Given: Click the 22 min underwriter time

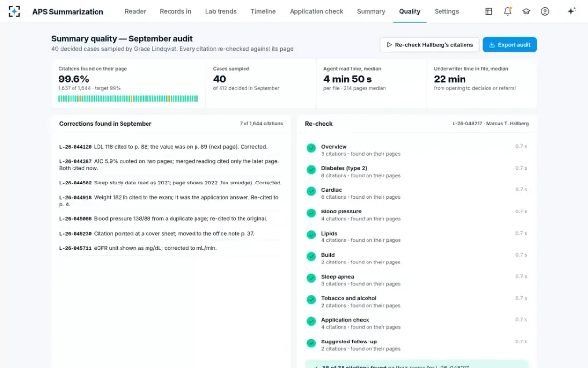Looking at the screenshot, I should click(x=450, y=79).
